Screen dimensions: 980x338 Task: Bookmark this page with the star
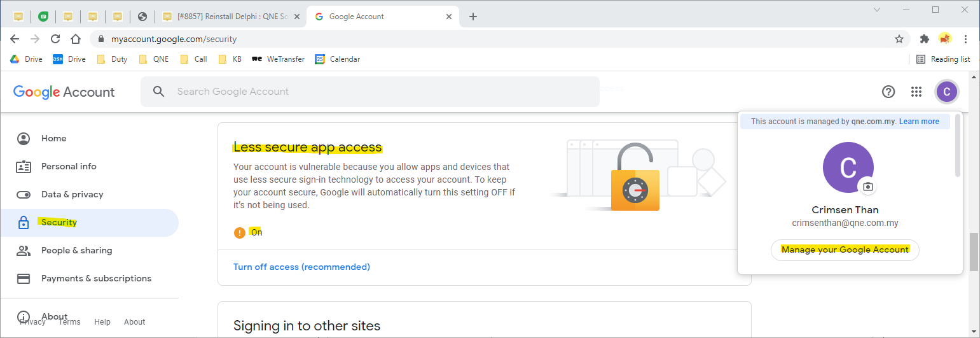coord(899,39)
